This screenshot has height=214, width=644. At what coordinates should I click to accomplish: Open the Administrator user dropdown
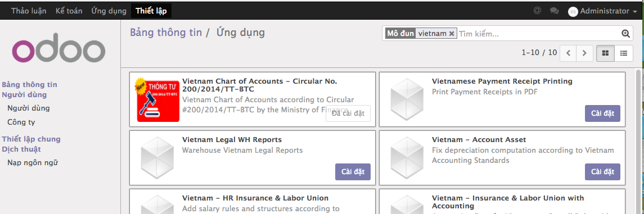click(x=602, y=11)
